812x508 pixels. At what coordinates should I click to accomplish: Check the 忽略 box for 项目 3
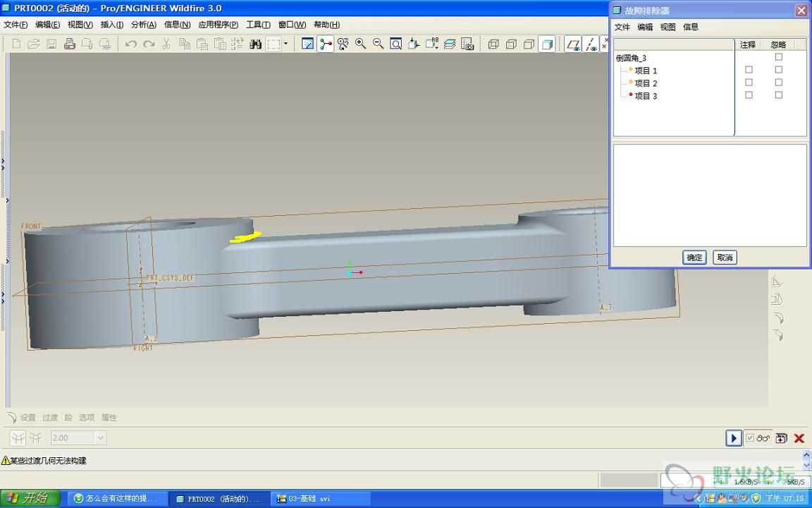pyautogui.click(x=778, y=95)
